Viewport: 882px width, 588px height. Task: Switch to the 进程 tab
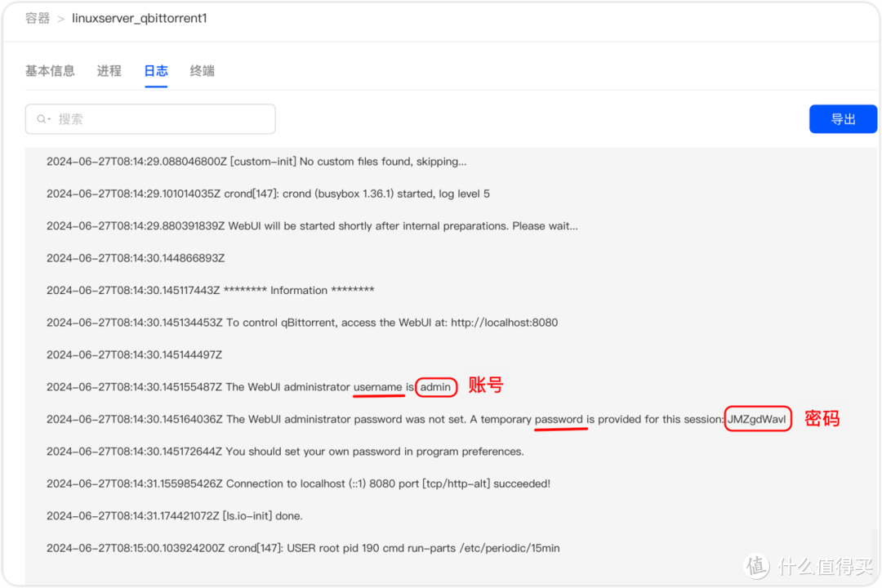pos(109,71)
